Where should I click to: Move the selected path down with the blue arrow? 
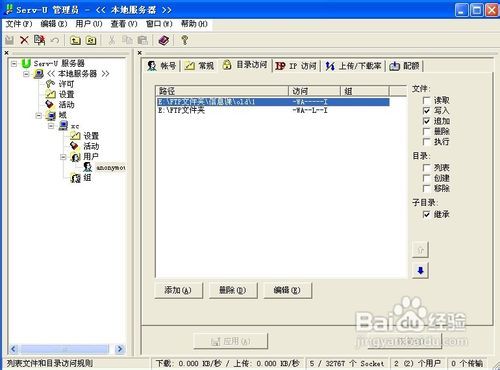coord(420,270)
